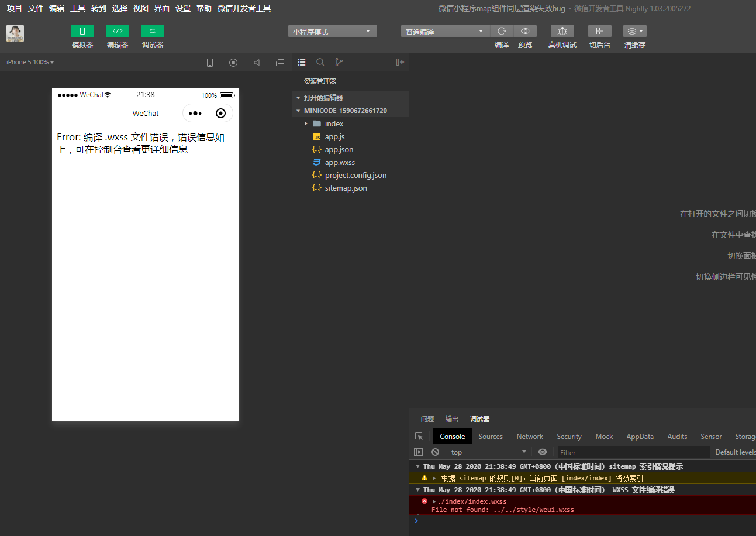Open the 微信开发者工具 menu
Viewport: 756px width, 536px height.
(x=244, y=8)
